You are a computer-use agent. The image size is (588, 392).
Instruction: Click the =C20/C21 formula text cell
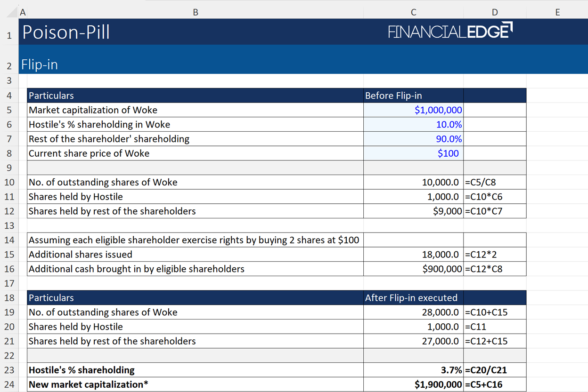494,370
